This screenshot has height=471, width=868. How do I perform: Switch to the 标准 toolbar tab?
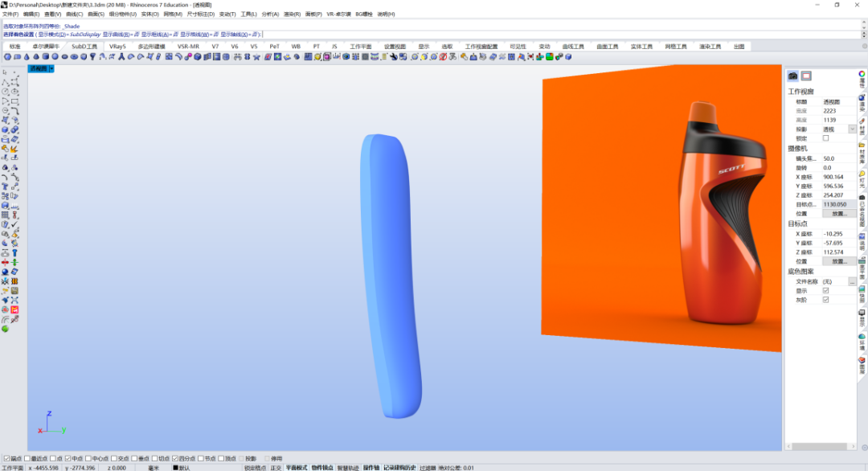click(15, 47)
